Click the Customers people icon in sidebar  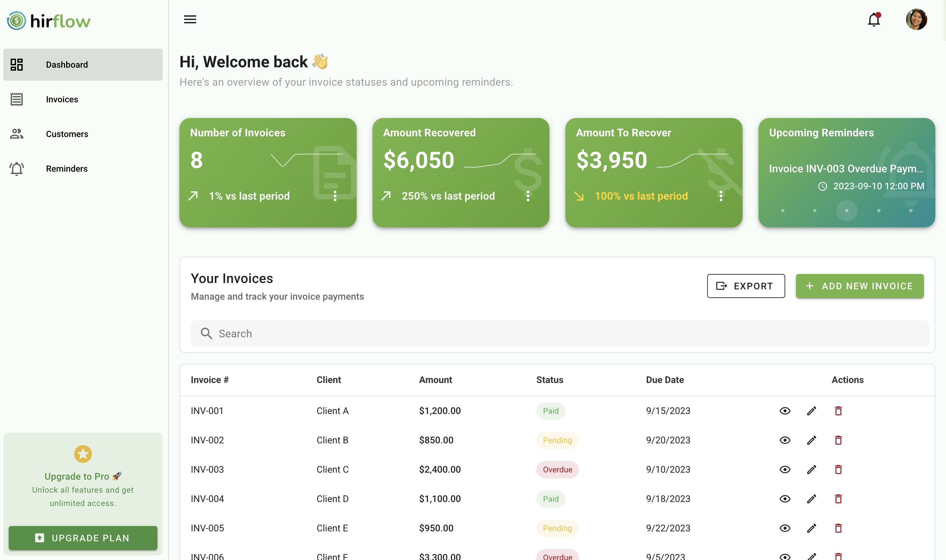point(17,134)
